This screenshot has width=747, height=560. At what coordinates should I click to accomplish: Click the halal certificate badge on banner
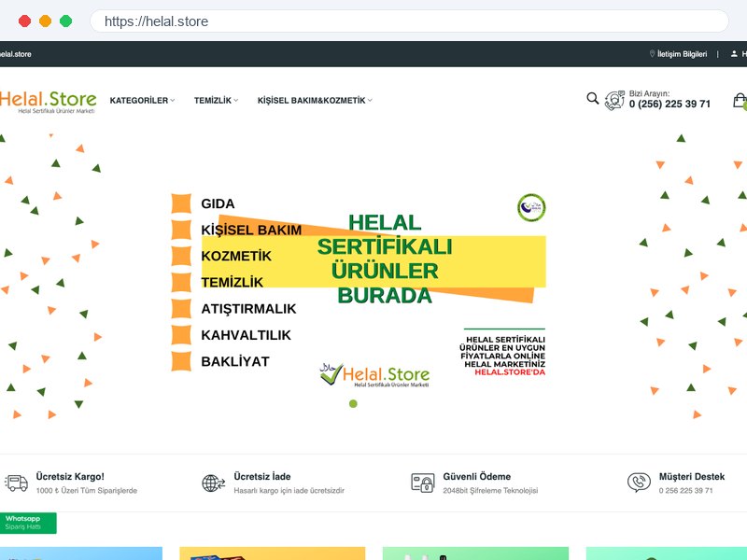531,207
